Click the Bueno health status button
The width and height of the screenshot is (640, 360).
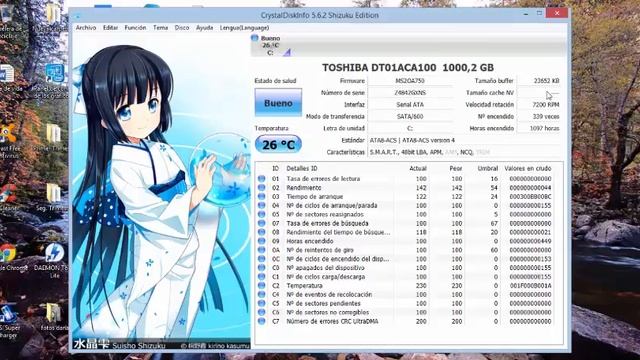[278, 103]
